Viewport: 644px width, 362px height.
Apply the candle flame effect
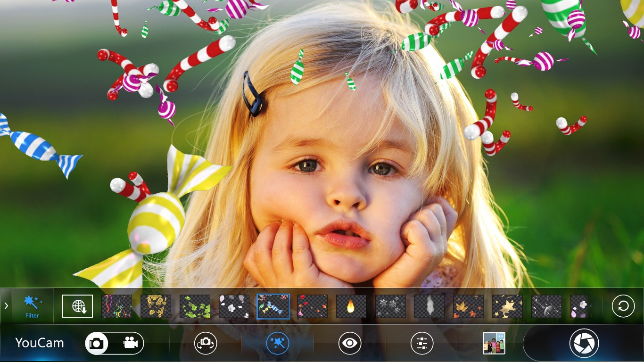click(351, 306)
